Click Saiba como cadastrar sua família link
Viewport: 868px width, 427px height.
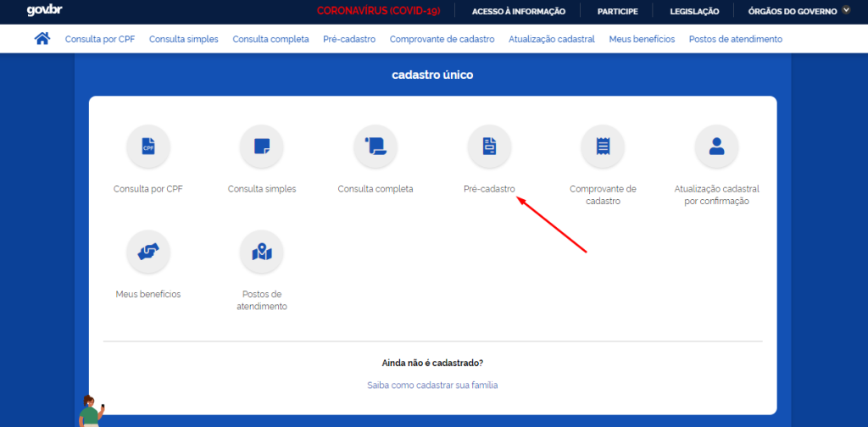click(432, 385)
